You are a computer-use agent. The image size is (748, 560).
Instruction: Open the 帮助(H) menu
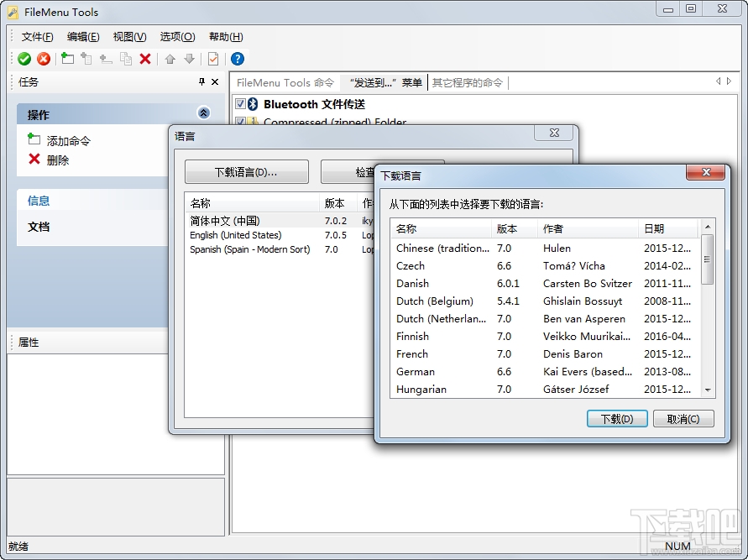point(226,37)
